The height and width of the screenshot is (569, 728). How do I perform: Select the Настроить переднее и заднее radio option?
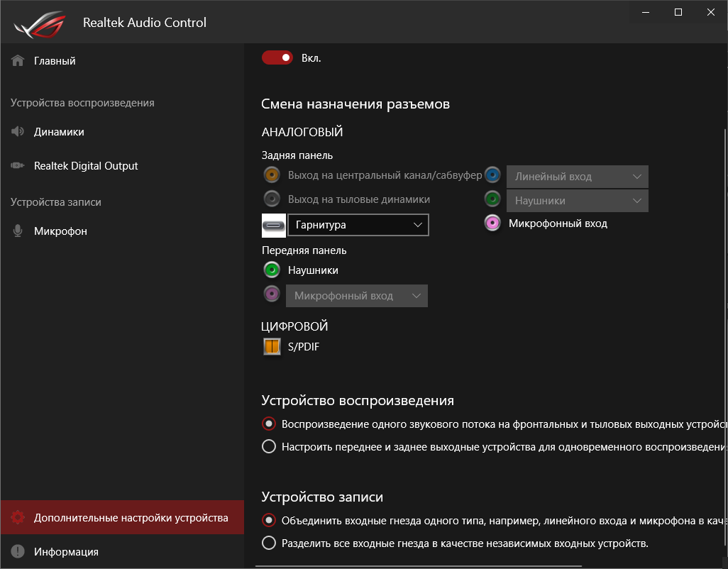point(269,447)
